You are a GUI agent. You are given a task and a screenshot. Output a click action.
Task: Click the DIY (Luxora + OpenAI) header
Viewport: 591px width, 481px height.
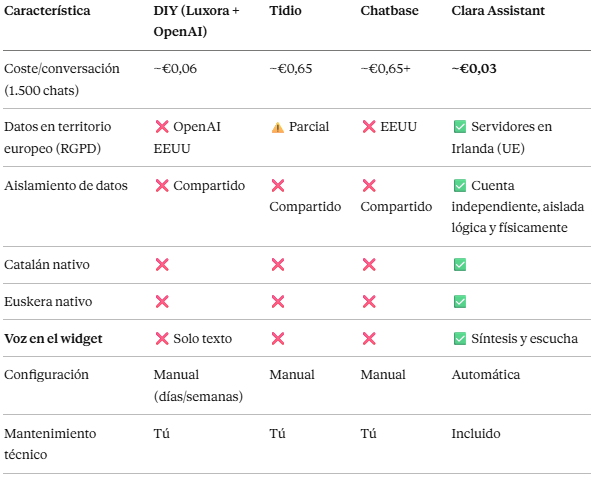pyautogui.click(x=196, y=21)
